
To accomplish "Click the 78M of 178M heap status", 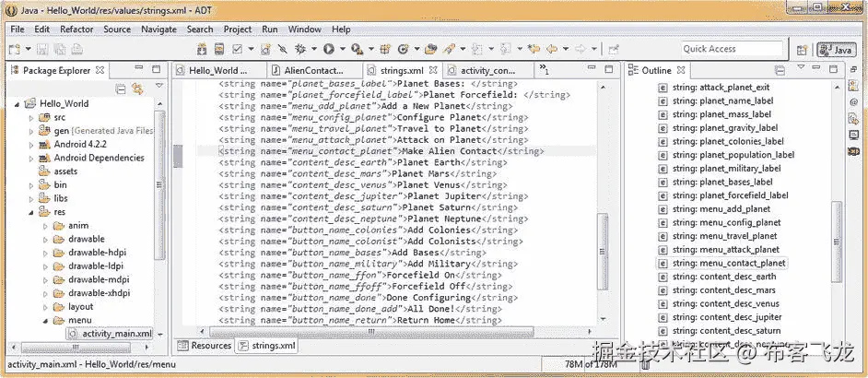I will tap(590, 364).
